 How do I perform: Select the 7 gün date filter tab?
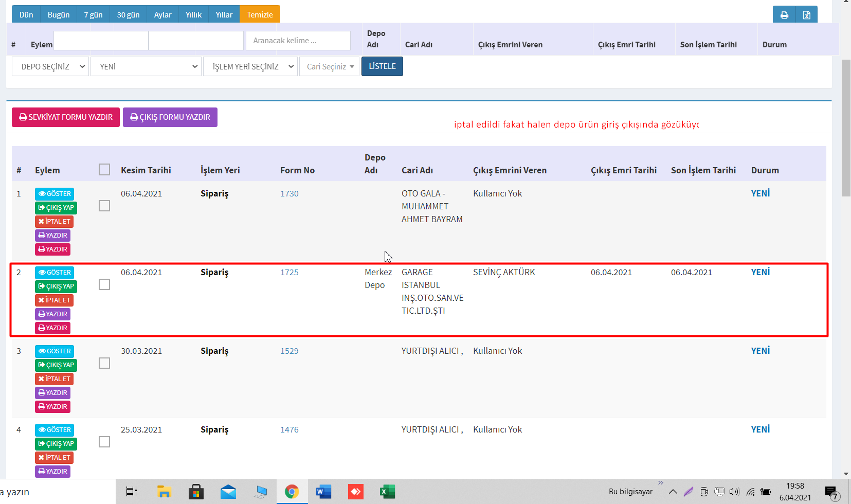tap(93, 14)
